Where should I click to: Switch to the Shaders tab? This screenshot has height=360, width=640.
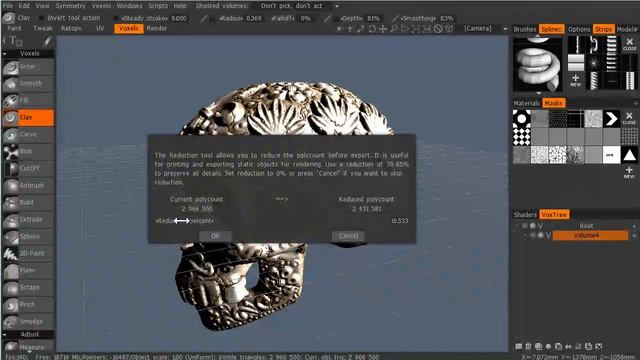[x=525, y=215]
